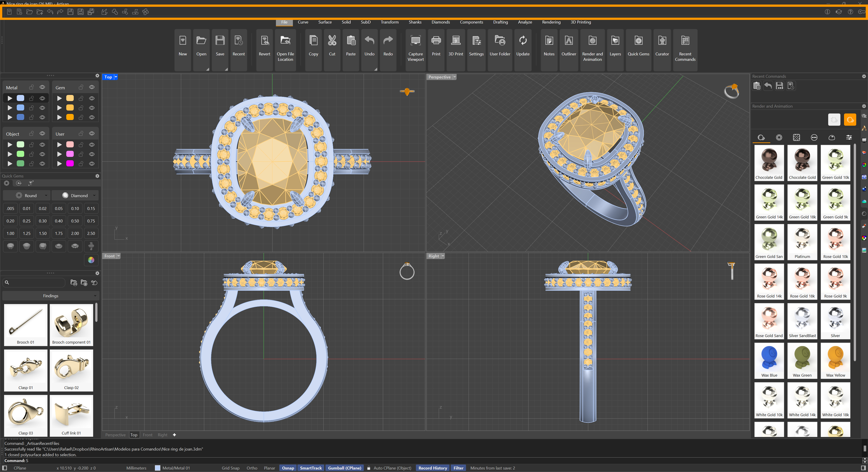
Task: Toggle Osnap in status bar
Action: pos(288,468)
